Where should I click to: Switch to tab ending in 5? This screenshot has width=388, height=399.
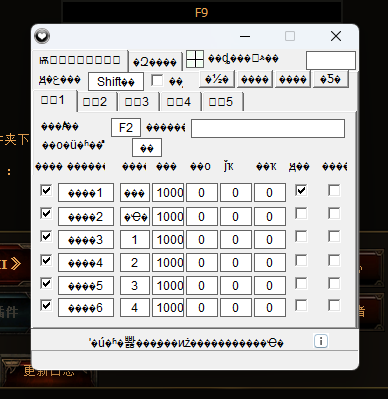coord(221,102)
